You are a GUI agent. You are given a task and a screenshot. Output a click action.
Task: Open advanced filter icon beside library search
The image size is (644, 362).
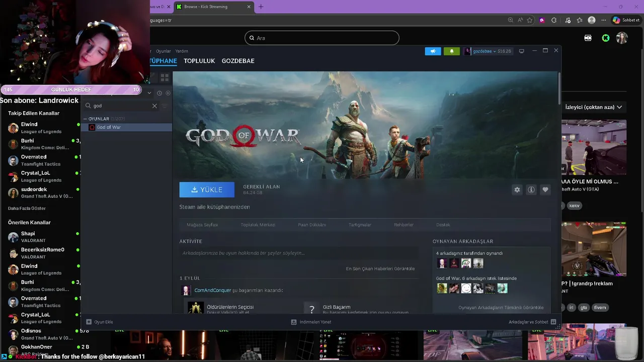click(165, 106)
